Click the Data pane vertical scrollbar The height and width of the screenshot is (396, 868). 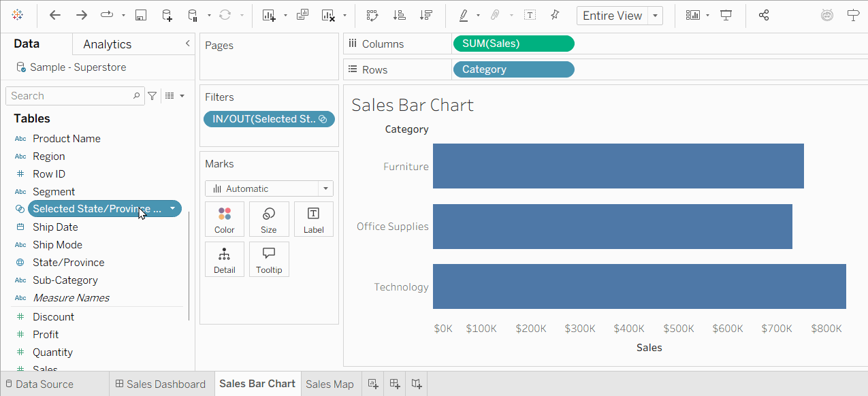[x=189, y=265]
